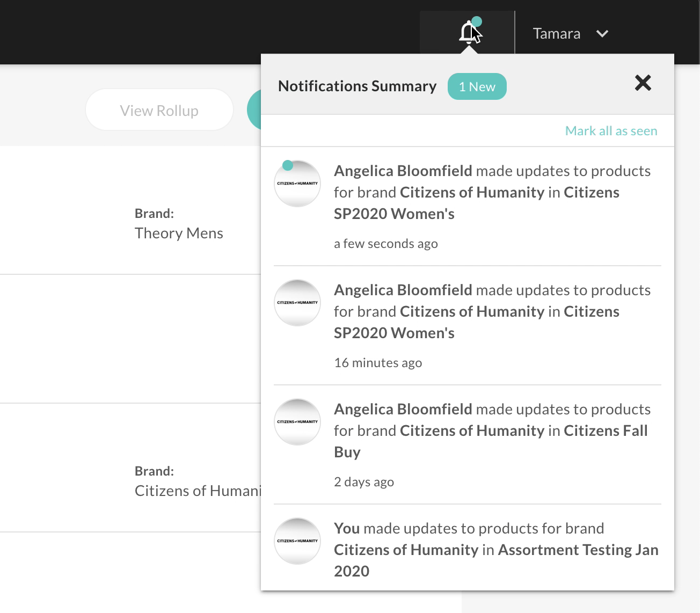Click the 'a few seconds ago' timestamp
Viewport: 700px width, 613px height.
(x=386, y=244)
